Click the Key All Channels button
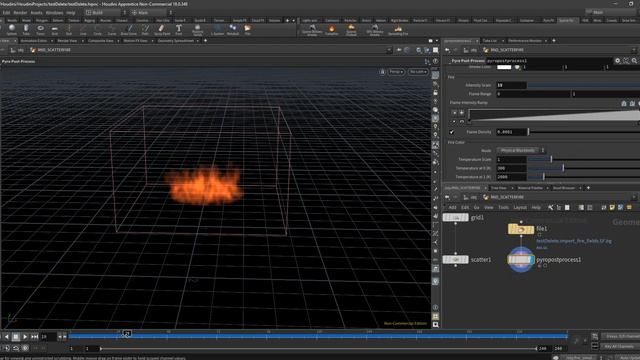This screenshot has height=360, width=640. pyautogui.click(x=620, y=347)
